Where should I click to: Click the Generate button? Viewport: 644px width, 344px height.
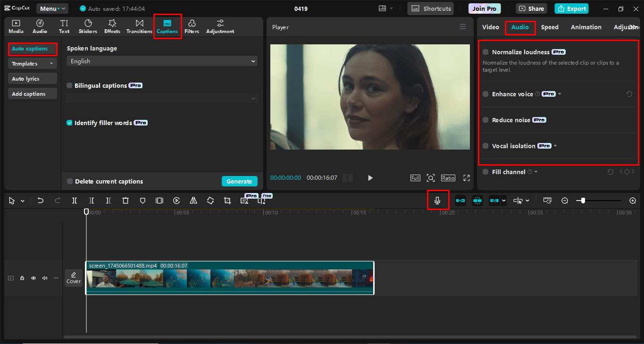(x=239, y=181)
